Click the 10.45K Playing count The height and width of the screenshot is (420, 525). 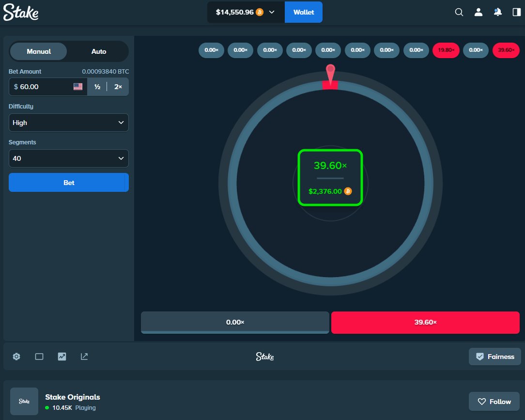click(x=74, y=408)
